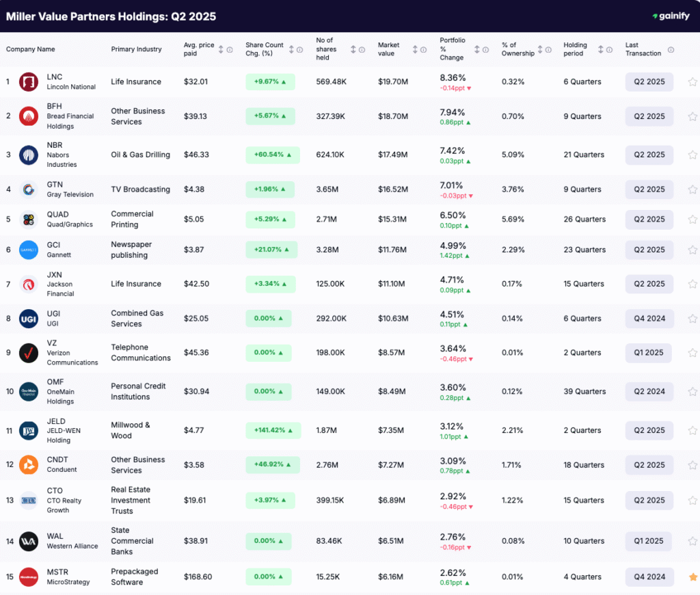This screenshot has height=595, width=700.
Task: Sort by % of Ownership arrows
Action: click(540, 49)
